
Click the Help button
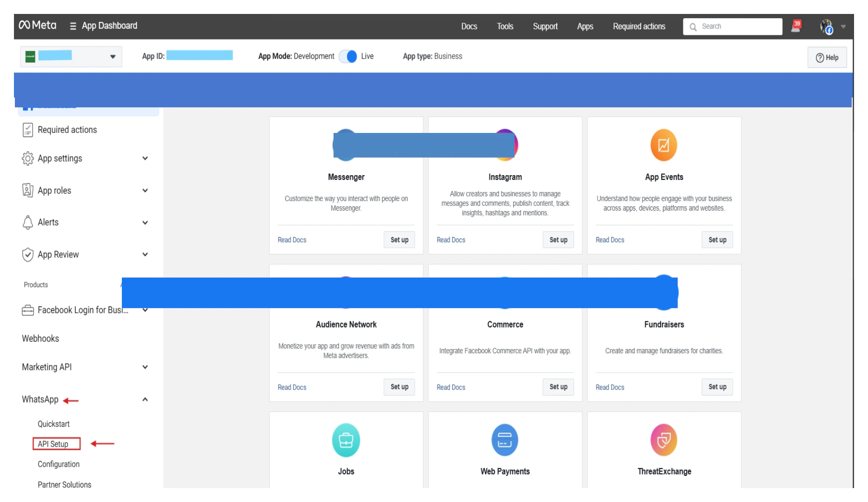pos(827,58)
